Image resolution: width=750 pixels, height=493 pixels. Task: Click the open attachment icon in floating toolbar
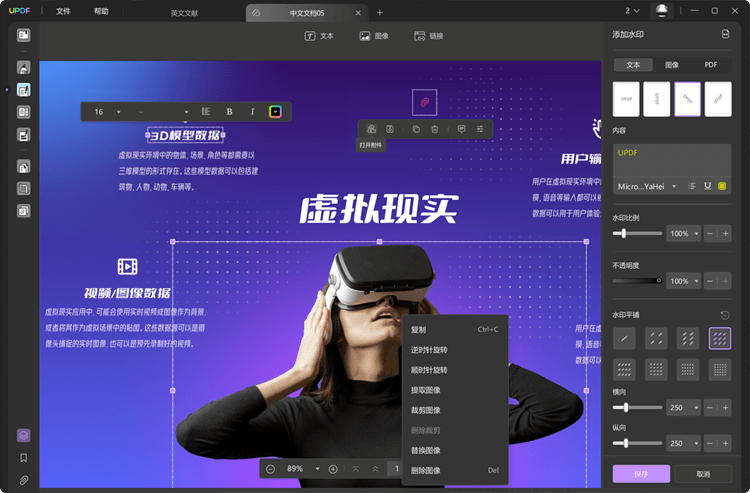click(371, 129)
